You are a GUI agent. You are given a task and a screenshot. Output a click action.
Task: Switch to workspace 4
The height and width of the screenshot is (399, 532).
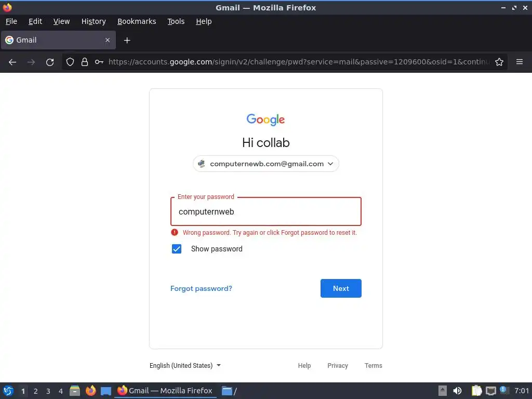pos(61,391)
